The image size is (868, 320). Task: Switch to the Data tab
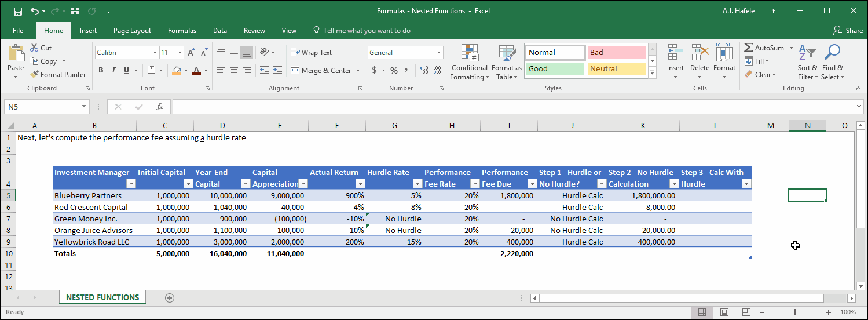point(220,31)
